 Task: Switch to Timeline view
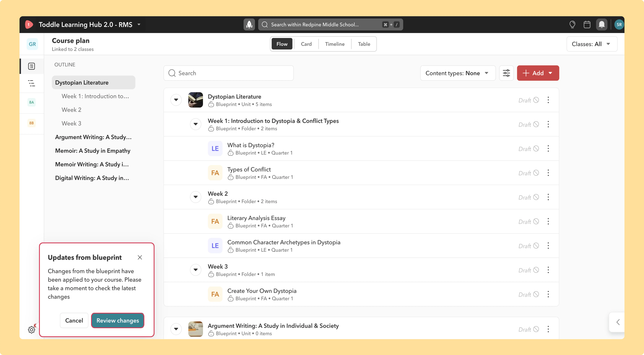tap(335, 44)
